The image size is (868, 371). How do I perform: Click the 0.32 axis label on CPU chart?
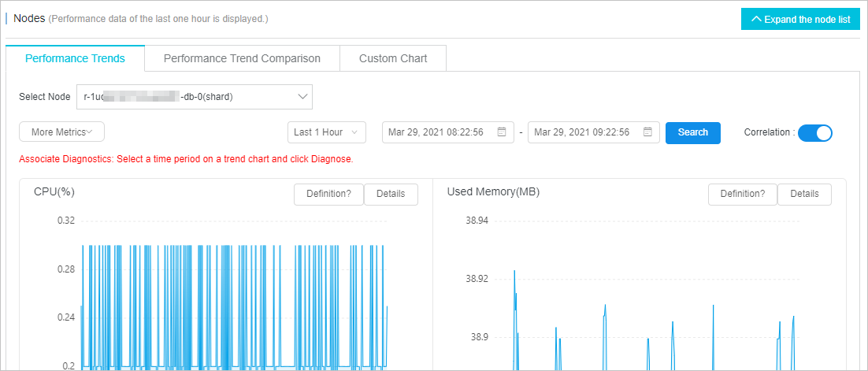tap(66, 221)
